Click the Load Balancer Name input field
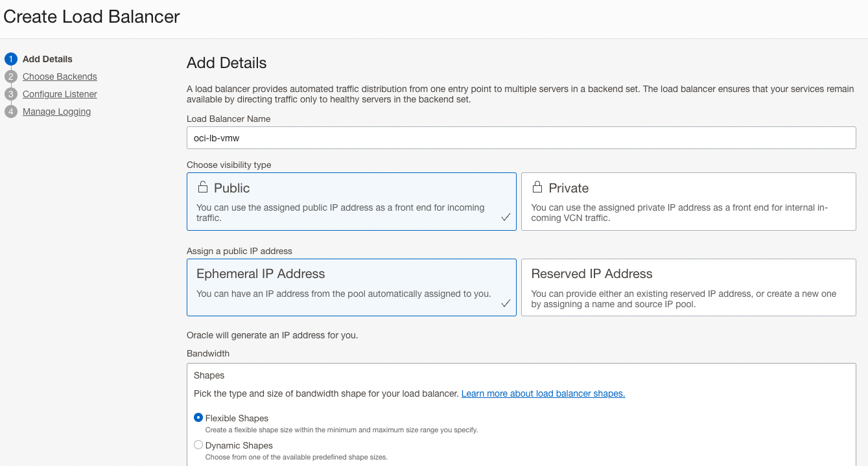The width and height of the screenshot is (868, 466). click(521, 137)
